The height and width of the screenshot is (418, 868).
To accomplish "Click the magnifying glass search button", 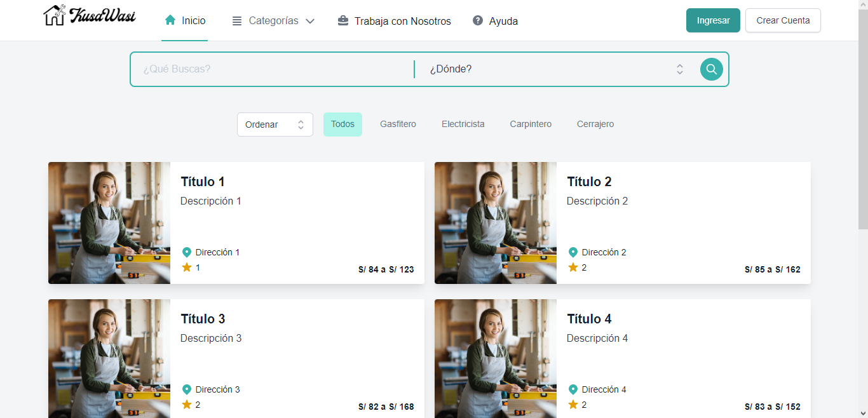I will [x=711, y=69].
